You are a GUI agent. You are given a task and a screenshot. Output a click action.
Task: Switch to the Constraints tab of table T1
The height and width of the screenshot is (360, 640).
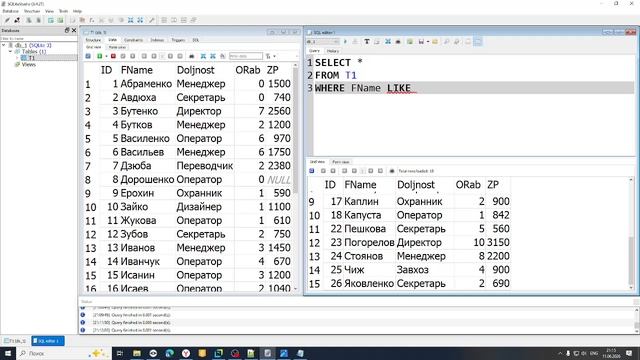(133, 40)
